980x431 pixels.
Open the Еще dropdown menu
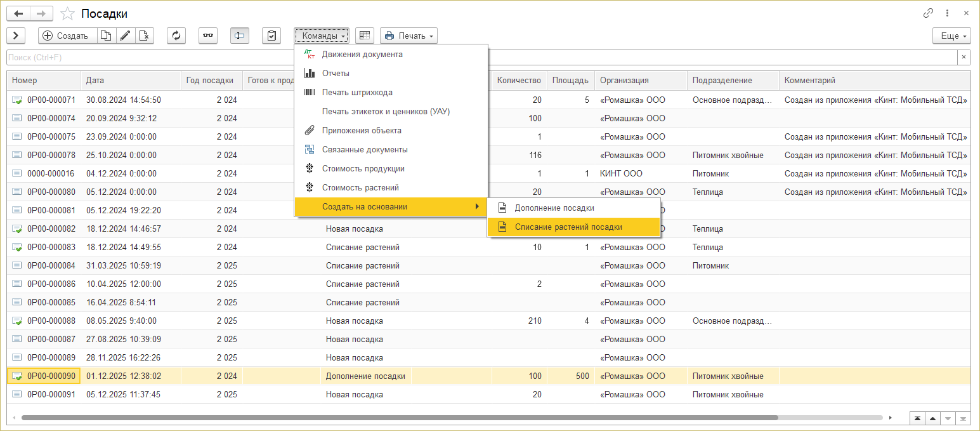pos(951,36)
